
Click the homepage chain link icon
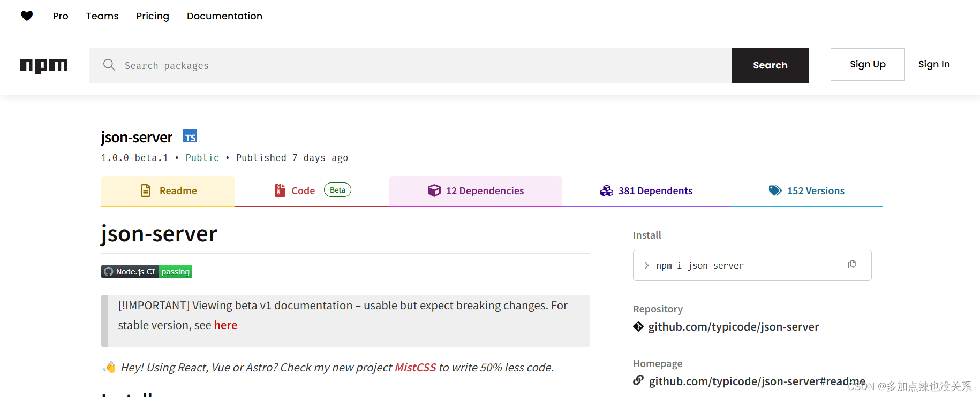click(638, 380)
